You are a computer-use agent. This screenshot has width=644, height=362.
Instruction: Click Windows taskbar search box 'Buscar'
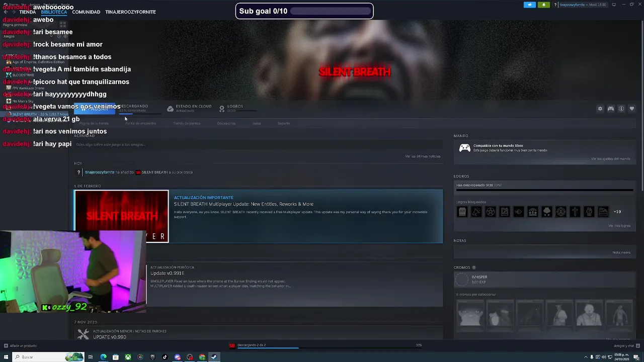[x=48, y=357]
